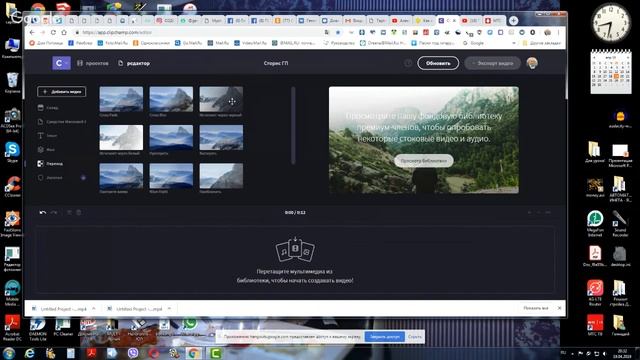Screen dimensions: 640x360
Task: Click the media library vertical scrollbar
Action: tap(293, 125)
